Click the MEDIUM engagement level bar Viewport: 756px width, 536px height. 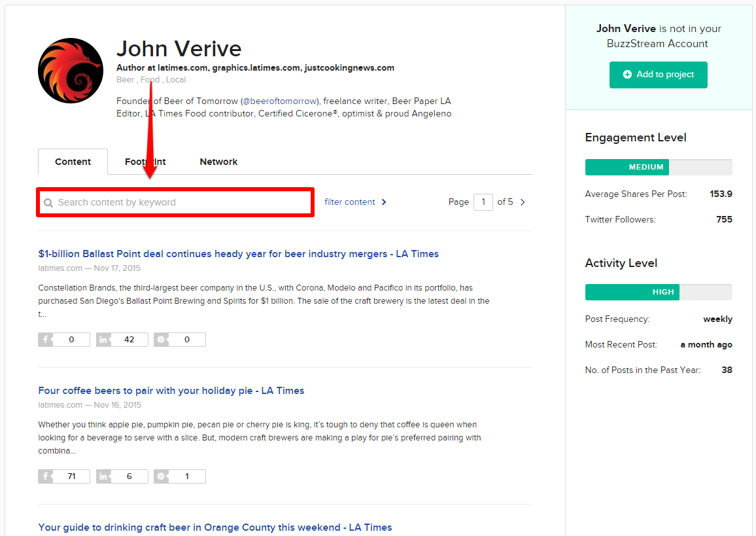[x=627, y=167]
